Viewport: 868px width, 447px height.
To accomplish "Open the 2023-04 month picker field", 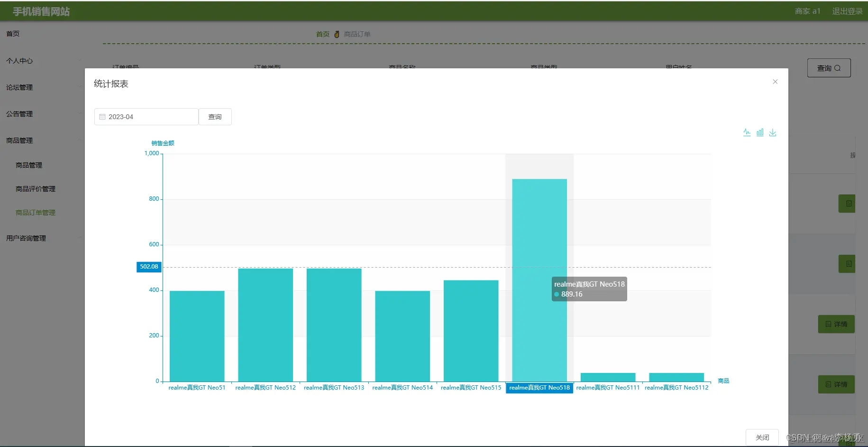I will (x=146, y=117).
